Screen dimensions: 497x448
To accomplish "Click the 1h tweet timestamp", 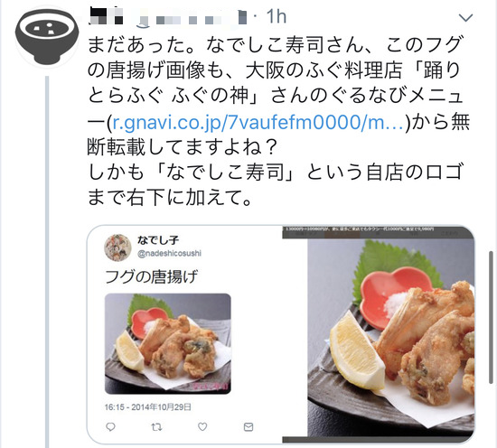I will pos(277,16).
